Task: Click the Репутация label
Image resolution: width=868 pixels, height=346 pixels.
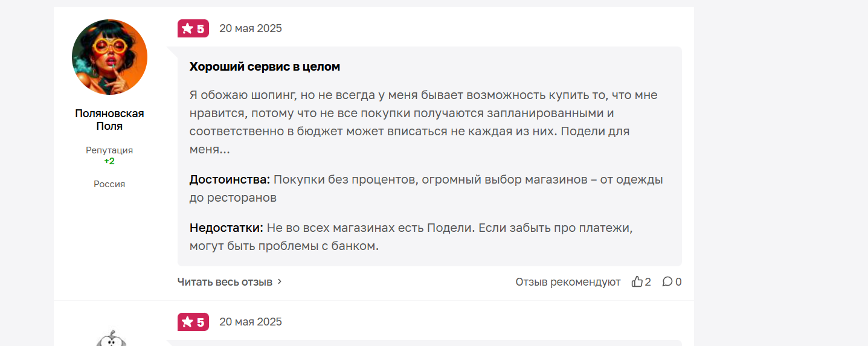Action: 109,150
